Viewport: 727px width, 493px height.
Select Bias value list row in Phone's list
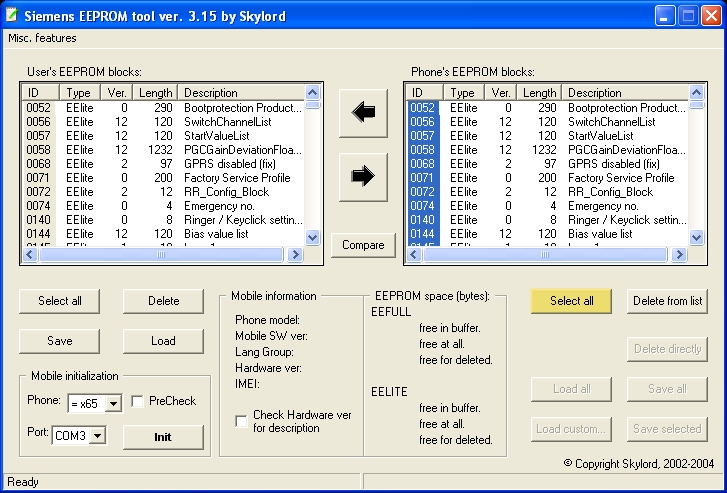click(548, 234)
